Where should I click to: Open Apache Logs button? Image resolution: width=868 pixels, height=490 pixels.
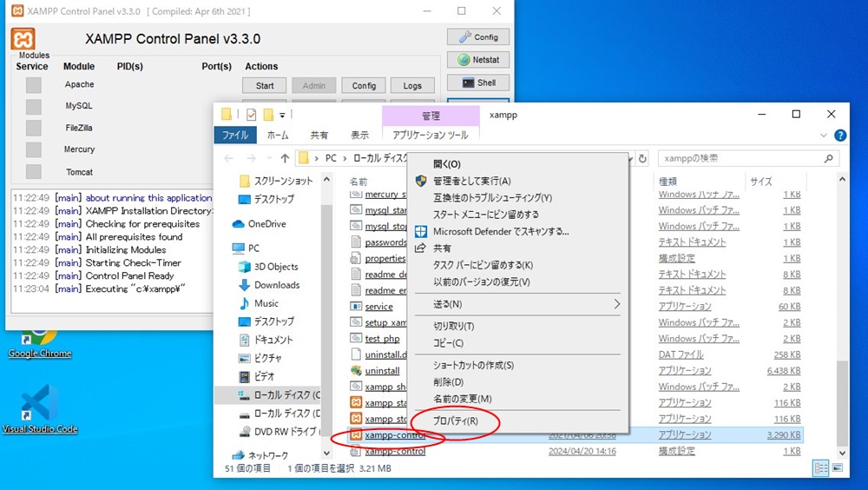[412, 85]
